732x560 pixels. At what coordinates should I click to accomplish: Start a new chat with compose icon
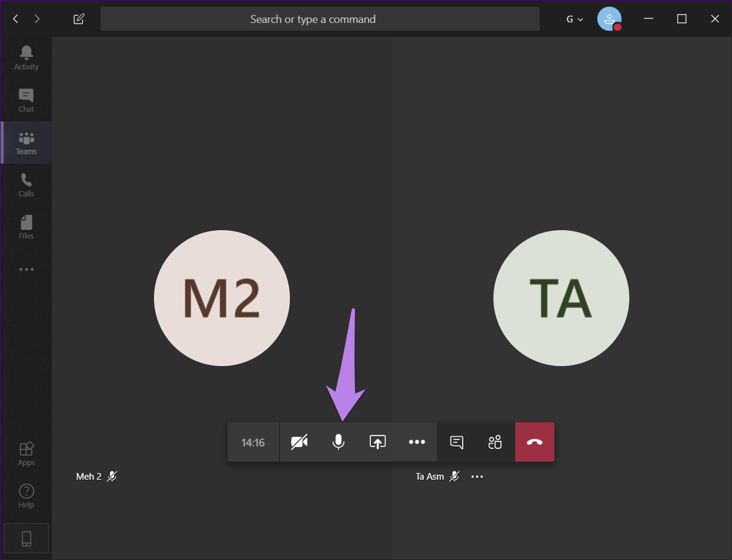(79, 19)
